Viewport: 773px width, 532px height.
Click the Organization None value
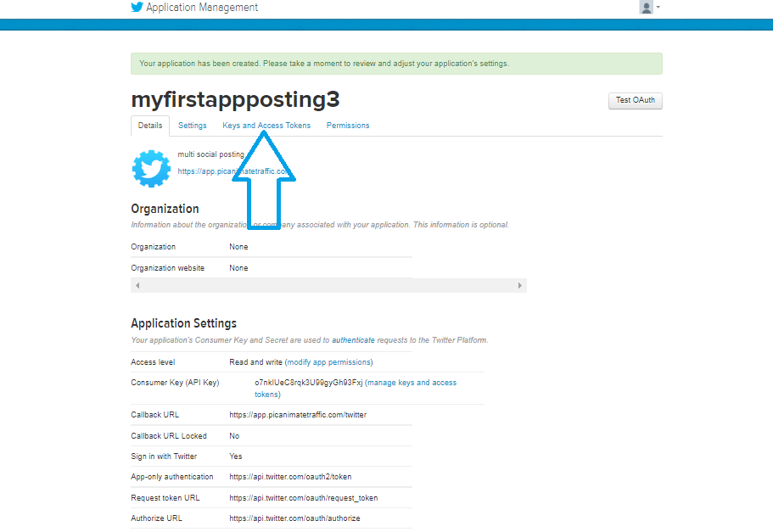pyautogui.click(x=238, y=247)
